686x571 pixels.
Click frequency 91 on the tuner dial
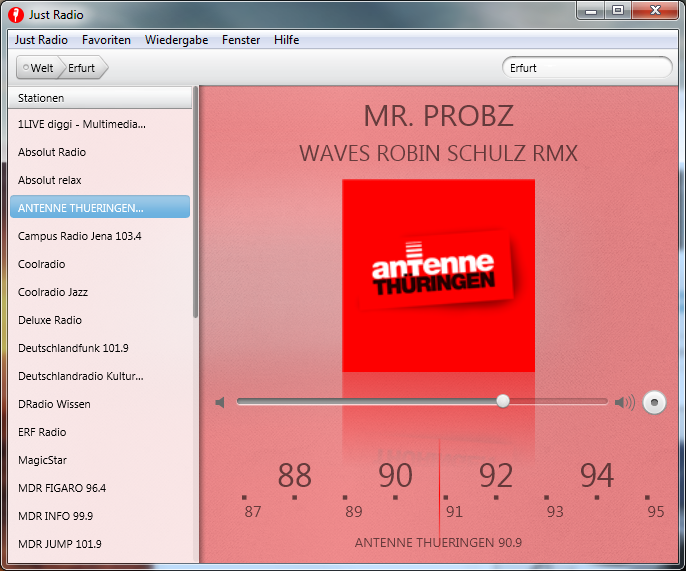tap(454, 511)
